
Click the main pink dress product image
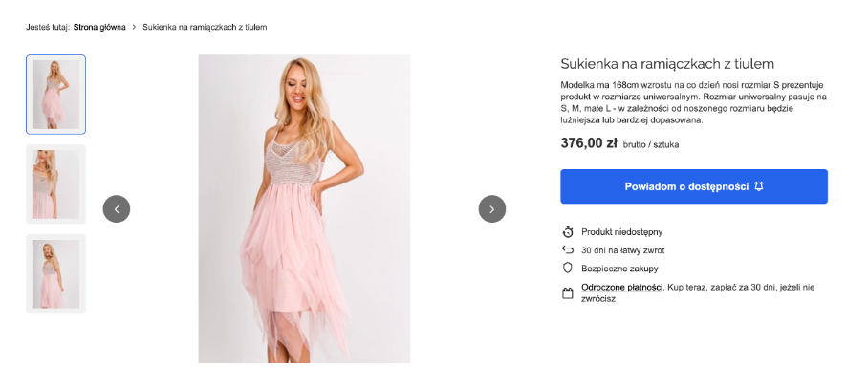pyautogui.click(x=304, y=208)
